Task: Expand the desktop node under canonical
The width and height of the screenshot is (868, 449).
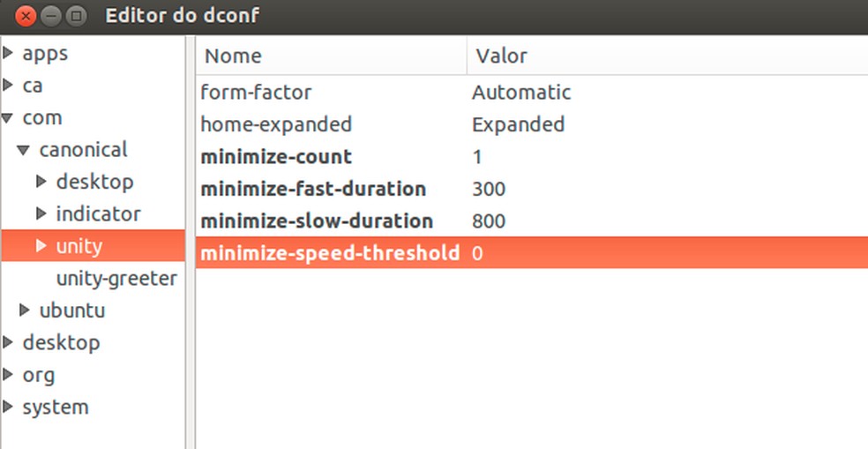Action: [41, 182]
